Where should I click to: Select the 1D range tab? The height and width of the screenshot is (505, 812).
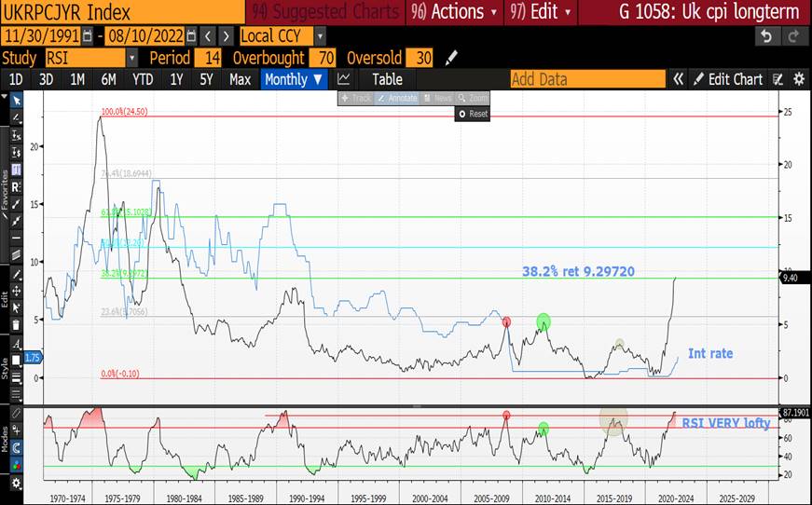[16, 79]
